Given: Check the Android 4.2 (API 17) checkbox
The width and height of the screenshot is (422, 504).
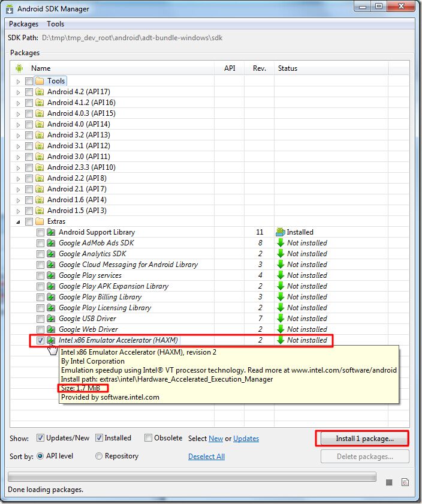Looking at the screenshot, I should [29, 92].
